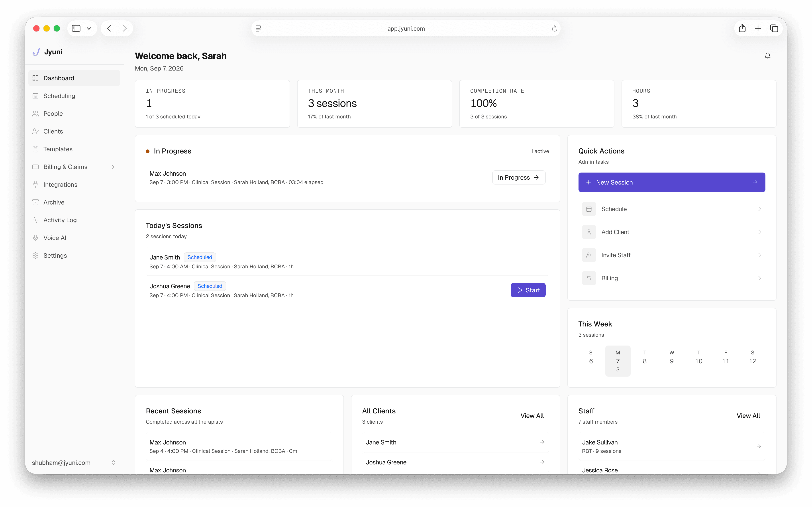Image resolution: width=812 pixels, height=507 pixels.
Task: Click the dollar icon beside Billing
Action: 589,278
